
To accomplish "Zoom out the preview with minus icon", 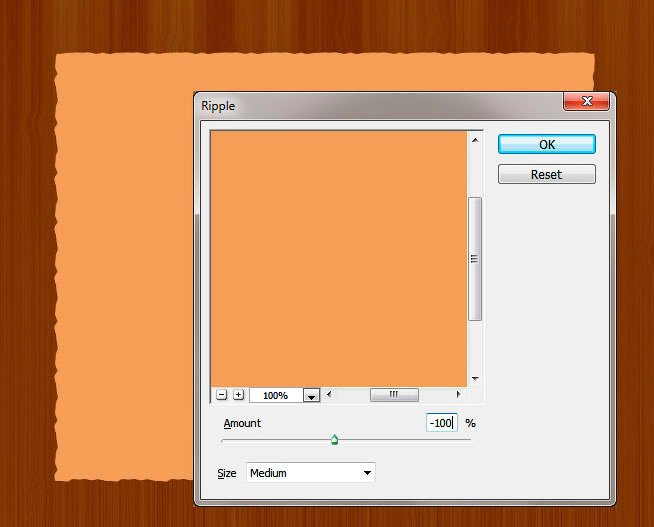I will click(x=222, y=394).
